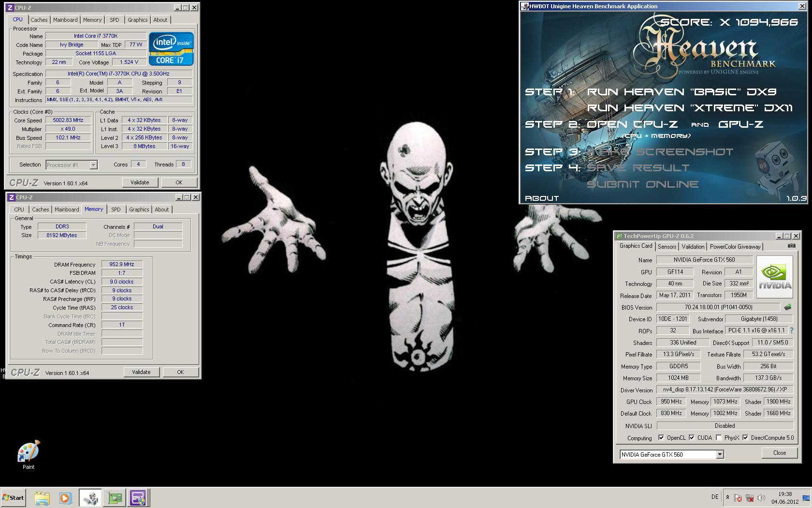Viewport: 812px width, 508px height.
Task: Click the Show Desktop button in the taskbar corner
Action: [806, 498]
